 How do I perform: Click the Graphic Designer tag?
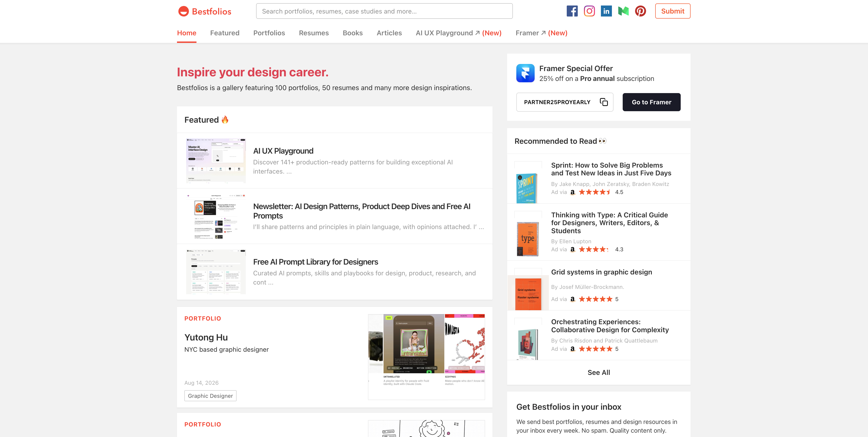point(210,396)
